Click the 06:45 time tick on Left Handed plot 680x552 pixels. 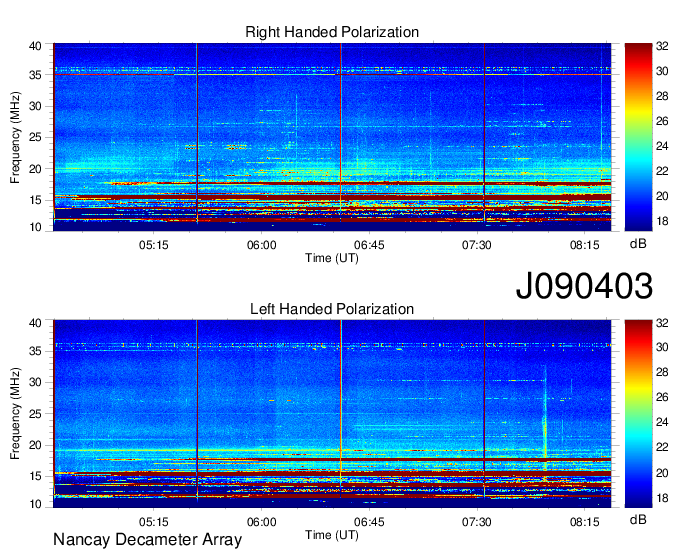tap(369, 522)
